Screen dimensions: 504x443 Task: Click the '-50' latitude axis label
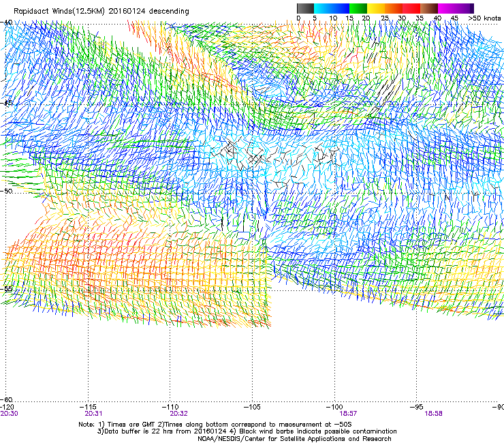(x=6, y=191)
